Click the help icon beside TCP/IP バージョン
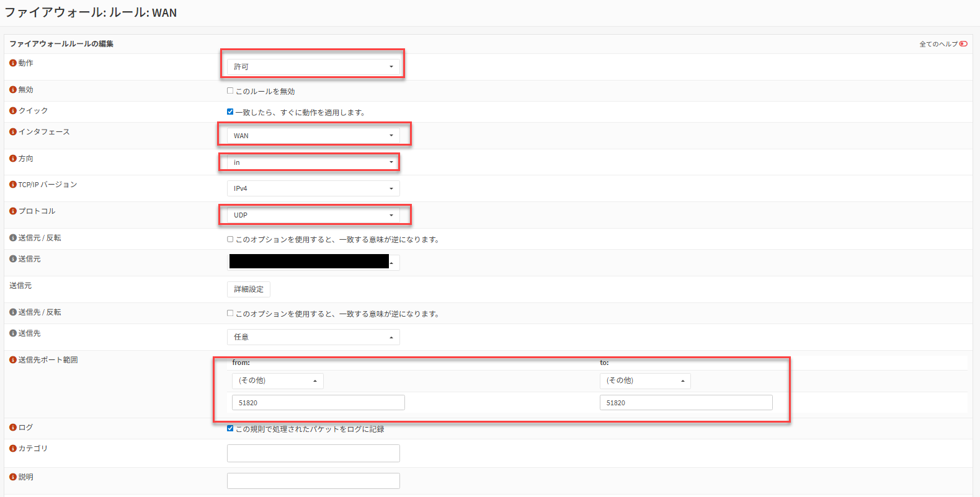The height and width of the screenshot is (497, 980). [13, 185]
